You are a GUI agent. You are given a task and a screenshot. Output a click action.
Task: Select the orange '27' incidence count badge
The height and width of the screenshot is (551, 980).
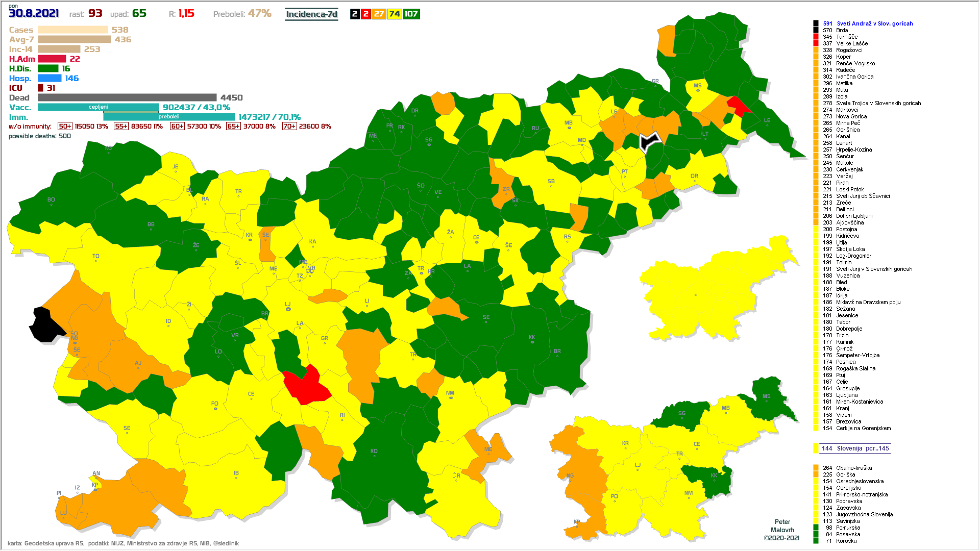coord(379,14)
